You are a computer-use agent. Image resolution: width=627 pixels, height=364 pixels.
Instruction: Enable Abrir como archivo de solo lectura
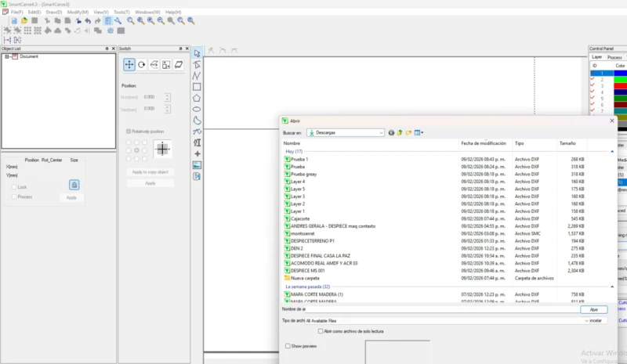click(321, 331)
